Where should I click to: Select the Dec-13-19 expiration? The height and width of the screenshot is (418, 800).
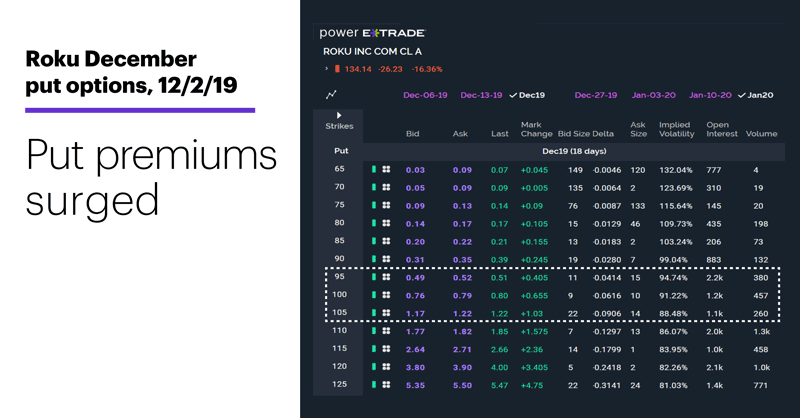point(481,95)
